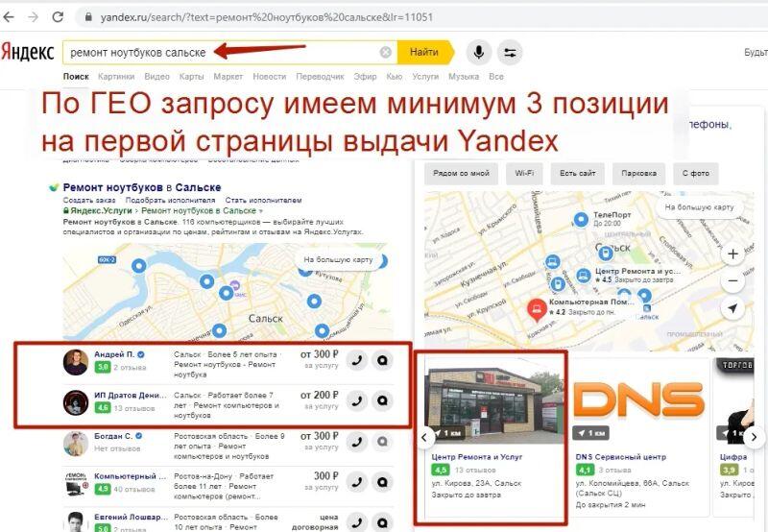Toggle the Wi-Fi filter chip
The height and width of the screenshot is (532, 768).
(524, 174)
